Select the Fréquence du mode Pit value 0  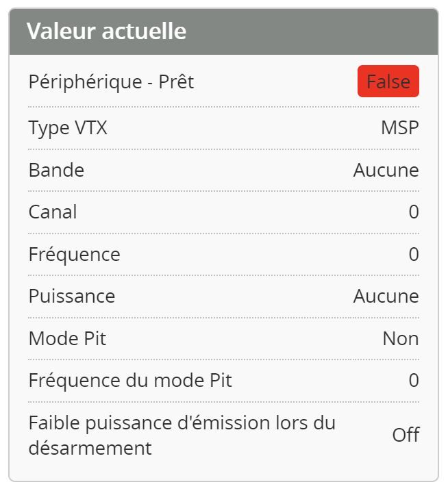(413, 381)
